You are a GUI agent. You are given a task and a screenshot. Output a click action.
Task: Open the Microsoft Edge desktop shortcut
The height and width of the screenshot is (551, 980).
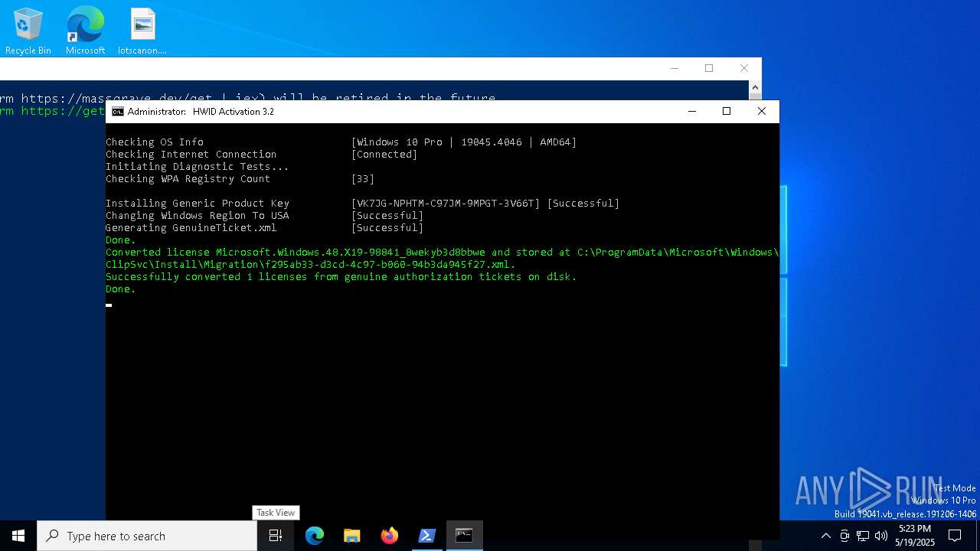point(85,31)
